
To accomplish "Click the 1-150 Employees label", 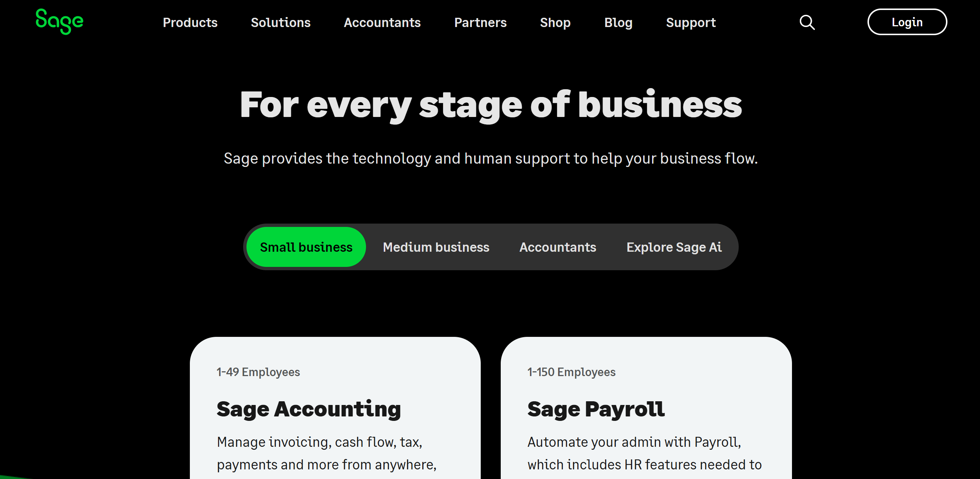I will tap(571, 372).
